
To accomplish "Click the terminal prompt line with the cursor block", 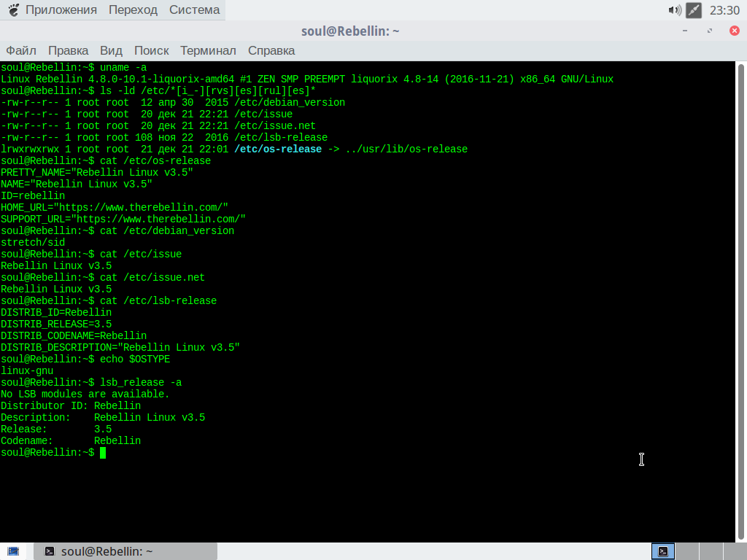I will click(53, 452).
